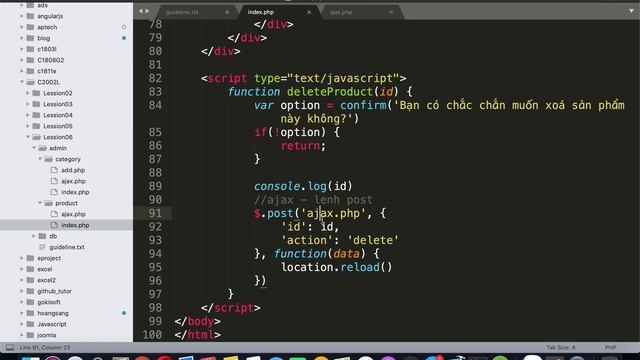The height and width of the screenshot is (360, 640).
Task: Place cursor on 'ajax.php' string in code
Action: (x=333, y=213)
